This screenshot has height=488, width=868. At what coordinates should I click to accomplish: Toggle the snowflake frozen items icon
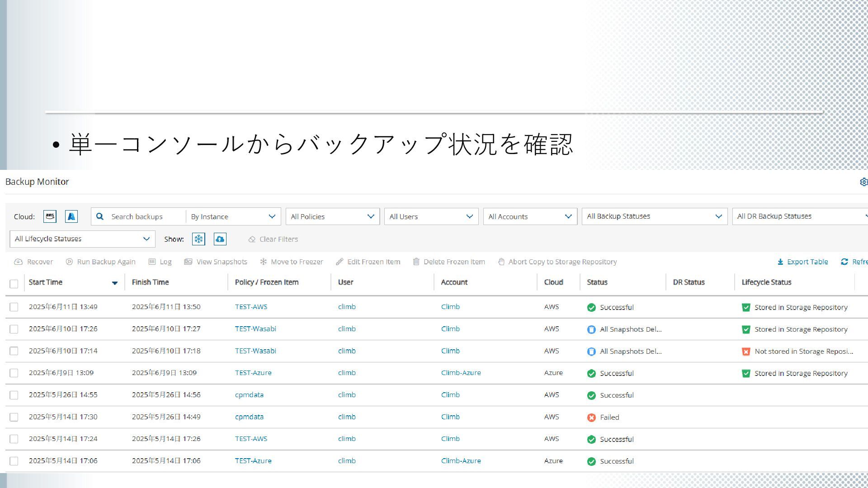point(198,239)
